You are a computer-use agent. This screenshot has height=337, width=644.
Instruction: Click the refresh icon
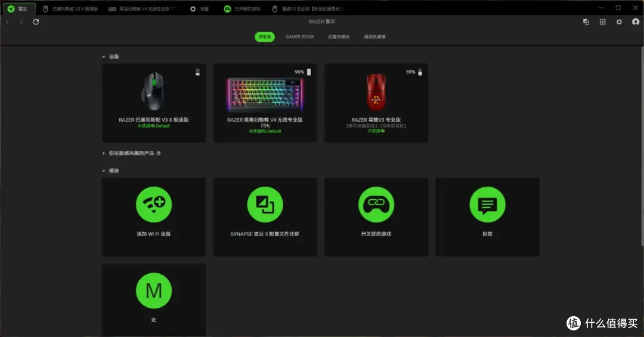coord(36,22)
